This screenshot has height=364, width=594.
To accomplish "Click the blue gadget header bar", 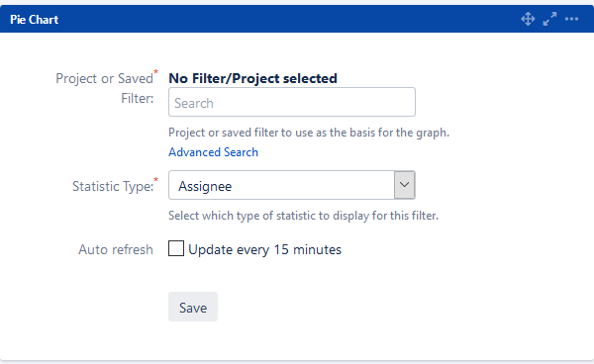I will pyautogui.click(x=297, y=19).
